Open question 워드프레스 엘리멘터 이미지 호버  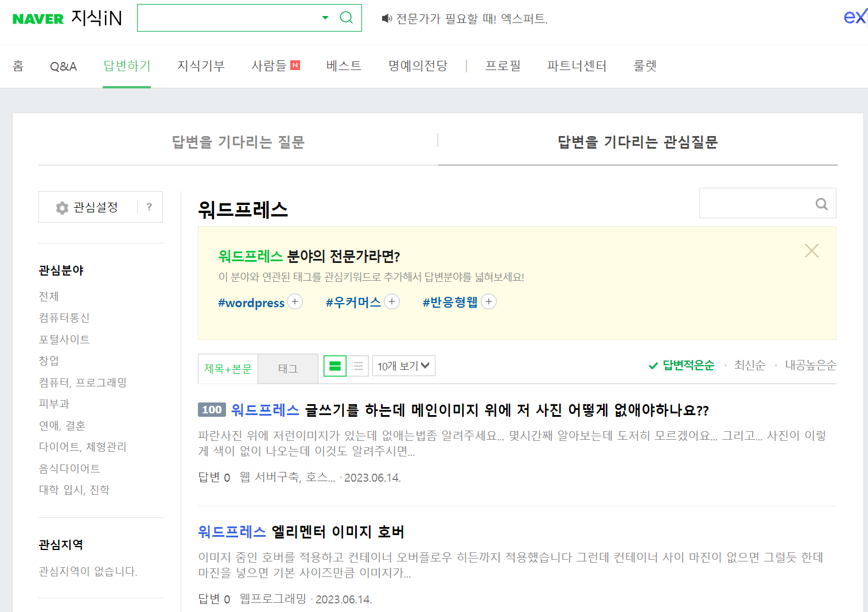click(x=301, y=532)
